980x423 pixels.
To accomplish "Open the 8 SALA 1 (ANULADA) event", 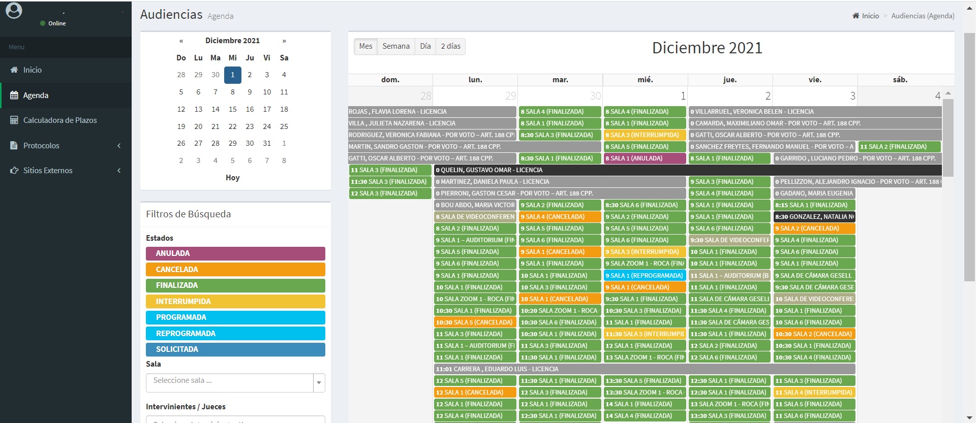I will tap(645, 158).
